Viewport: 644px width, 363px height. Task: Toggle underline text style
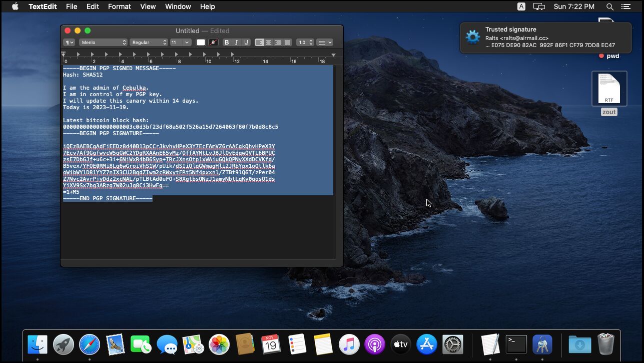pos(246,43)
